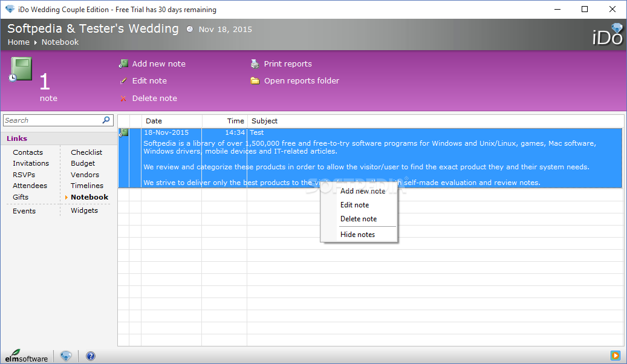Open the Invitations link
Image resolution: width=627 pixels, height=364 pixels.
[x=31, y=163]
